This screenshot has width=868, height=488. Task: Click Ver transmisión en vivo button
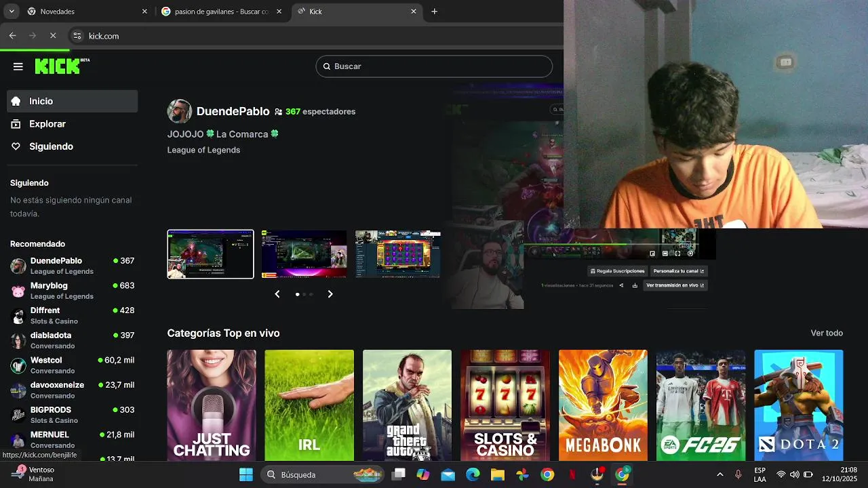(675, 285)
